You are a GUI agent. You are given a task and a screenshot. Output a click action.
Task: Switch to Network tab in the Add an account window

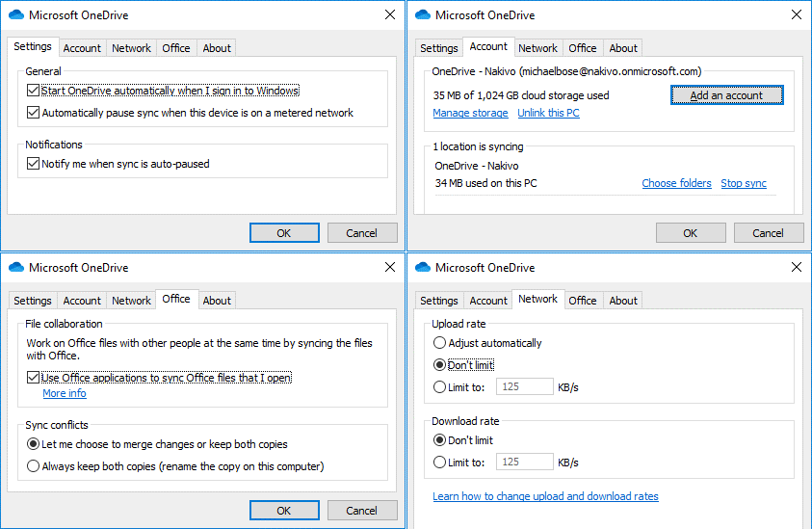[538, 48]
